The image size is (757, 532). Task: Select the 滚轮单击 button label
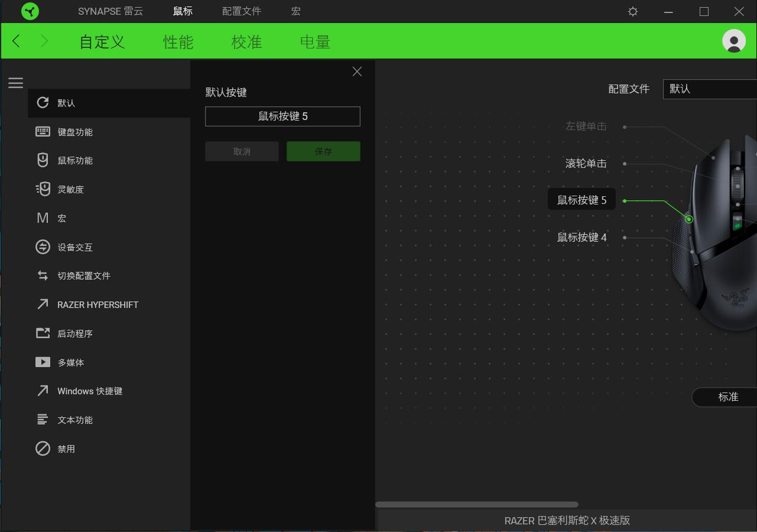(x=586, y=163)
